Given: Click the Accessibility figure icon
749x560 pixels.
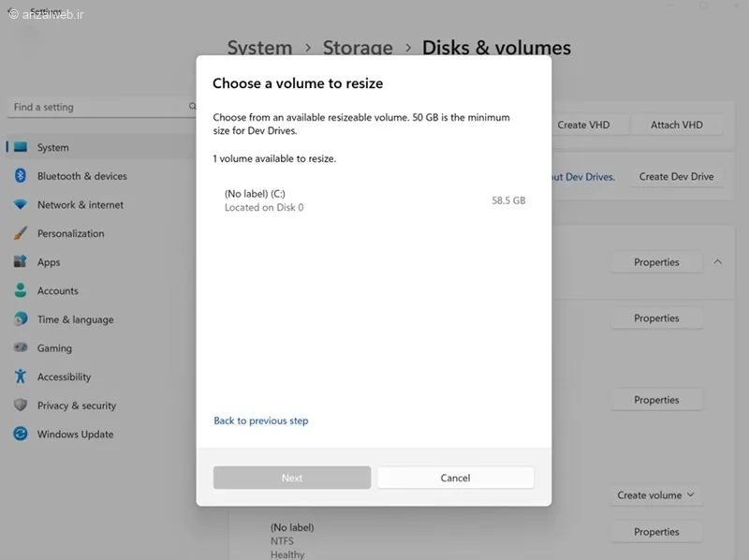Looking at the screenshot, I should click(x=20, y=376).
